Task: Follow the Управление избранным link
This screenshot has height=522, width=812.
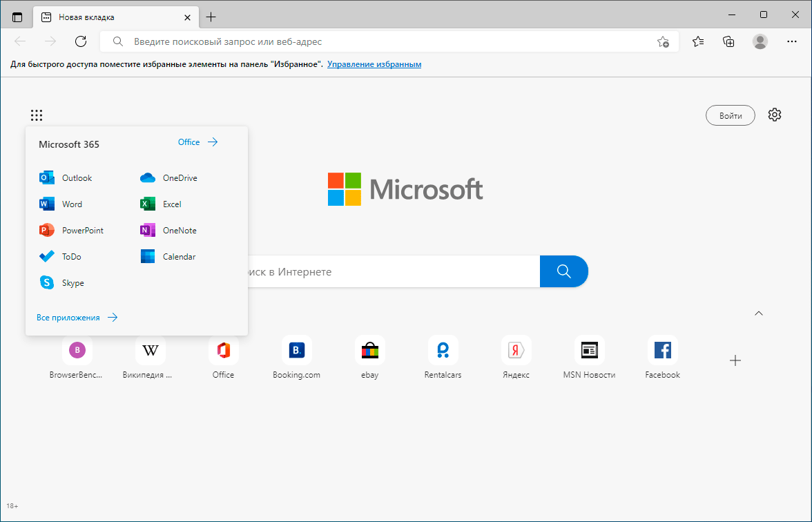Action: pyautogui.click(x=374, y=64)
